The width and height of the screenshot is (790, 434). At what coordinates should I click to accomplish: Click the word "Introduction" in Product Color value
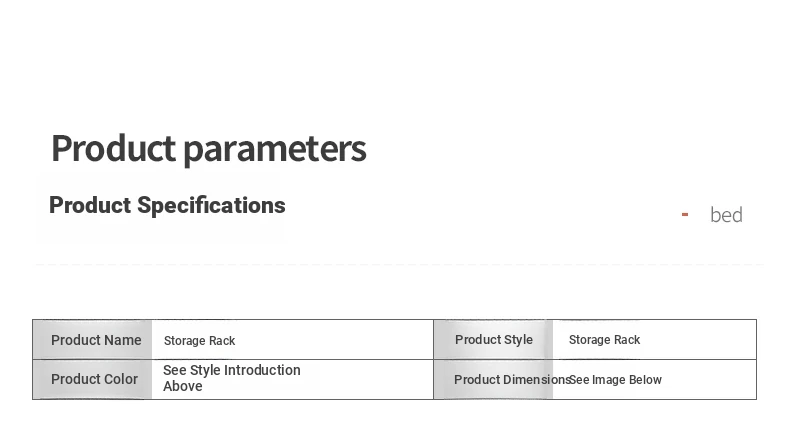point(262,370)
